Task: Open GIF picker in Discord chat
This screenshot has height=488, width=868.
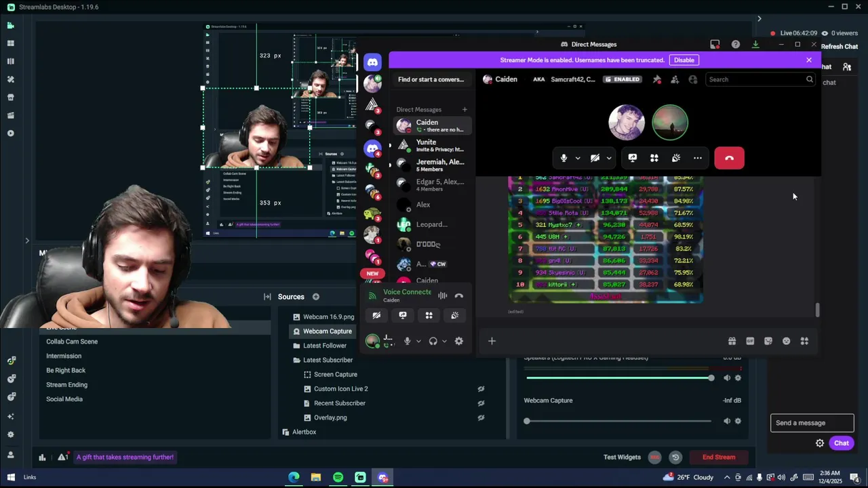Action: point(750,341)
